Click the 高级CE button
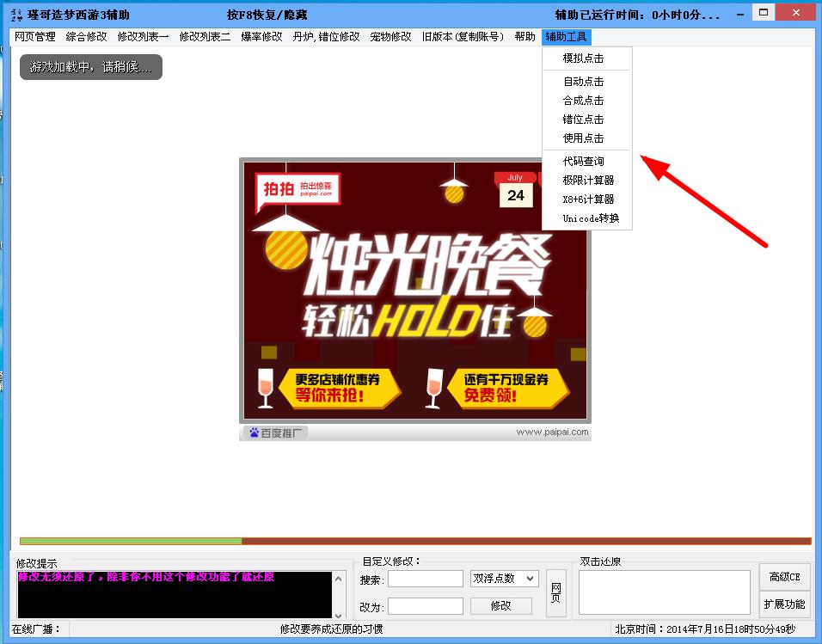The width and height of the screenshot is (822, 644). point(784,577)
